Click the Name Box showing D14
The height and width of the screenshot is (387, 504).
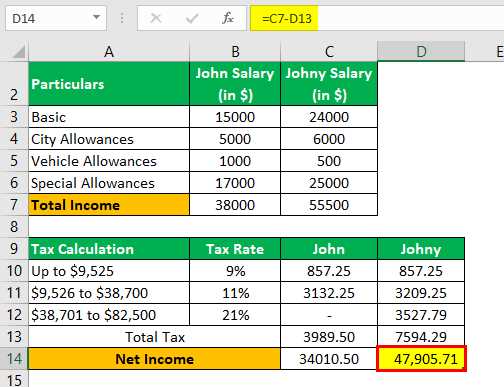tap(56, 18)
